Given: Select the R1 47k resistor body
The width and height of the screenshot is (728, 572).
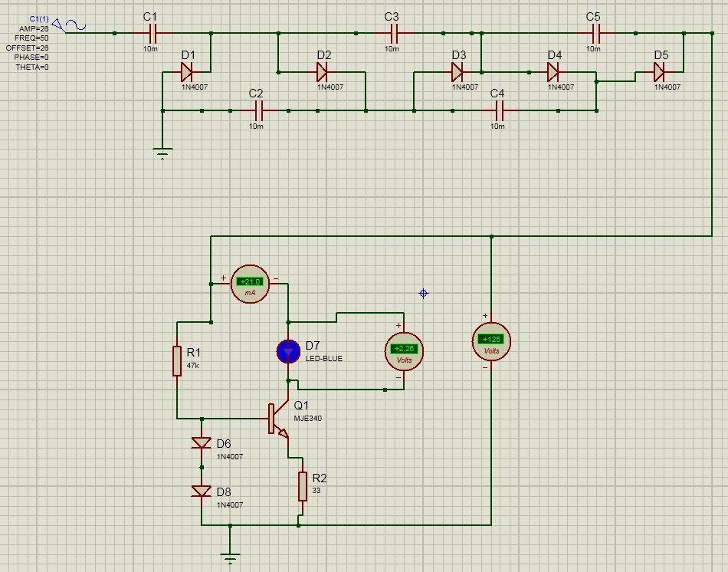Looking at the screenshot, I should pyautogui.click(x=177, y=361).
